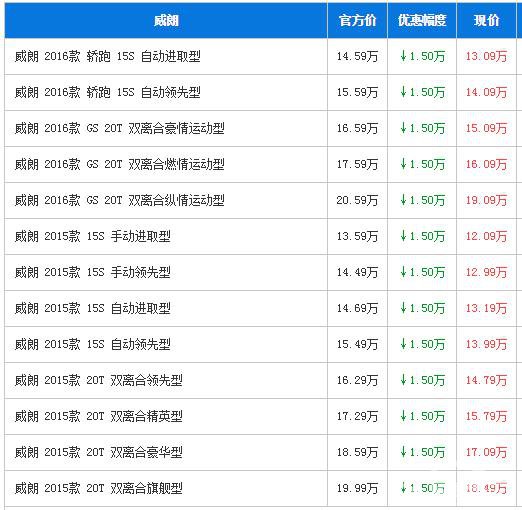Click 1.50万 discount in 2015款 手动进取型 row
This screenshot has width=522, height=510.
[x=422, y=236]
